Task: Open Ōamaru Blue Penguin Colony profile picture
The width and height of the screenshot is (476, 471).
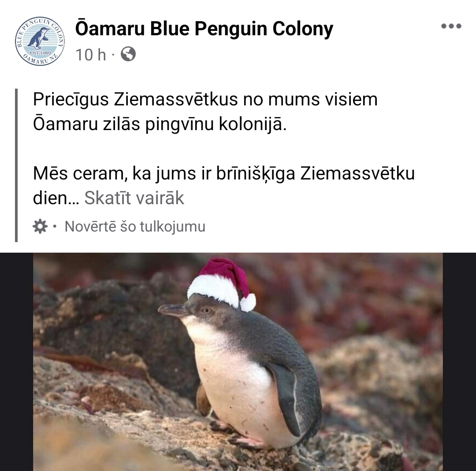Action: click(x=40, y=41)
